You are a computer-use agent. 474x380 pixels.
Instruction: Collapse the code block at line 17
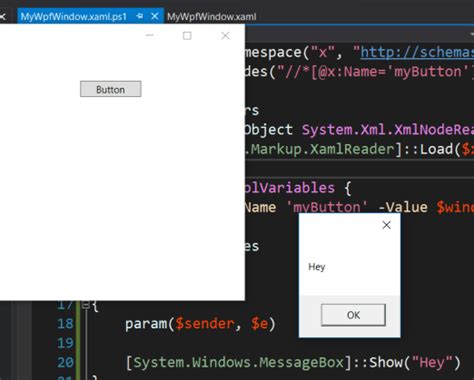tap(86, 304)
